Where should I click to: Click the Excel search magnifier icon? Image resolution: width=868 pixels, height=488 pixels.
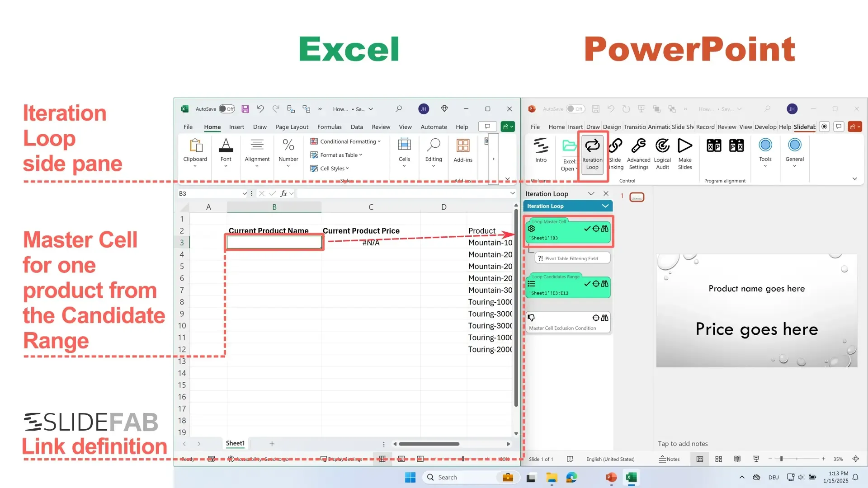(x=398, y=109)
